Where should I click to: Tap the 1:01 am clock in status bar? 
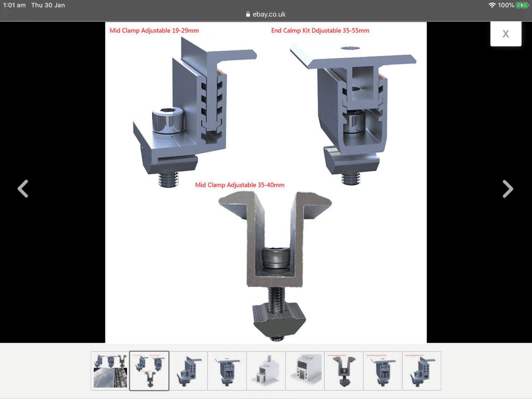[14, 5]
